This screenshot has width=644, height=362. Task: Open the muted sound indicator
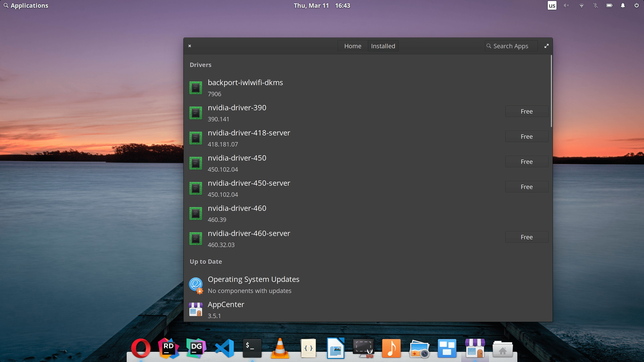pos(567,6)
